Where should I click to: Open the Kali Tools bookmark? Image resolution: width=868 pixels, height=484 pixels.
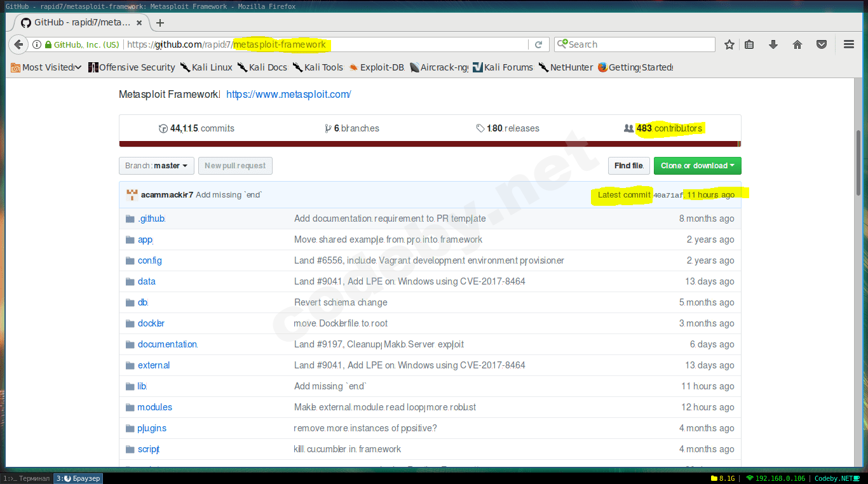[318, 67]
